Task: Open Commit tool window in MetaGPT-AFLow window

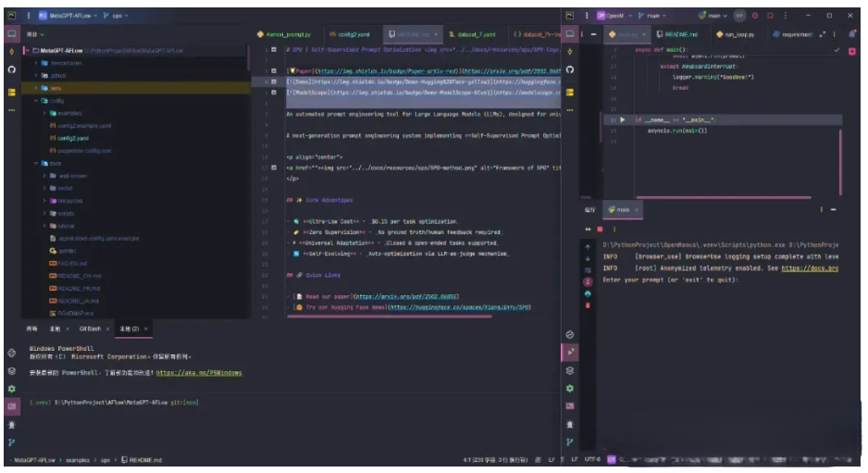Action: 12,52
